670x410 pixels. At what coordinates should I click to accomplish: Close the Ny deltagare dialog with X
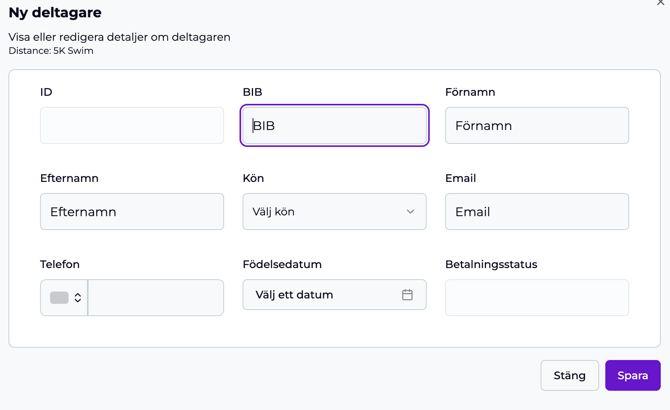pyautogui.click(x=662, y=3)
